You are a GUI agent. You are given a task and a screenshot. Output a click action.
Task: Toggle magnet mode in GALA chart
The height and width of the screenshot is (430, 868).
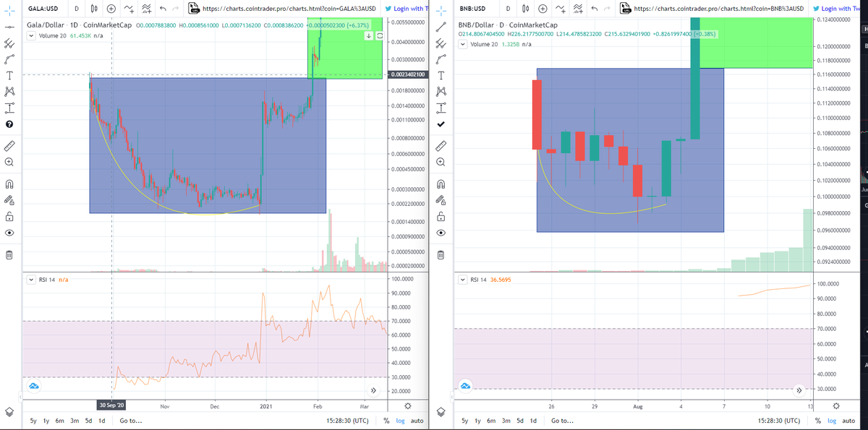[9, 184]
